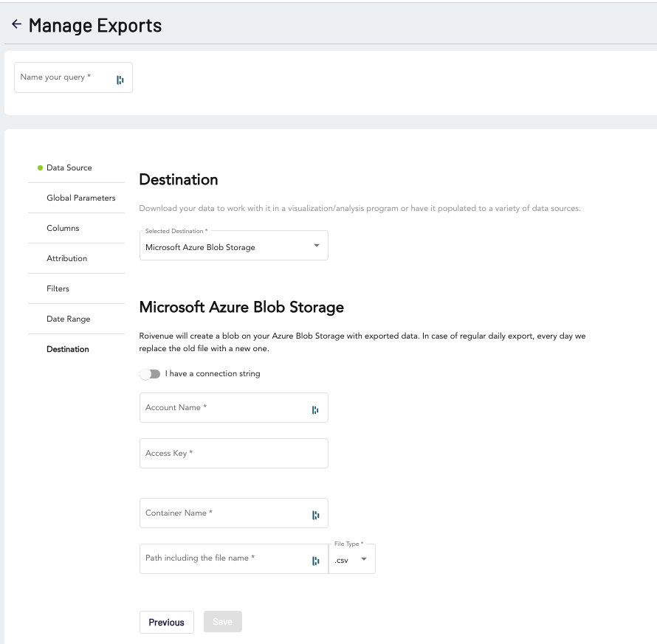Expand the File Type .csv dropdown
The width and height of the screenshot is (657, 644).
click(351, 560)
